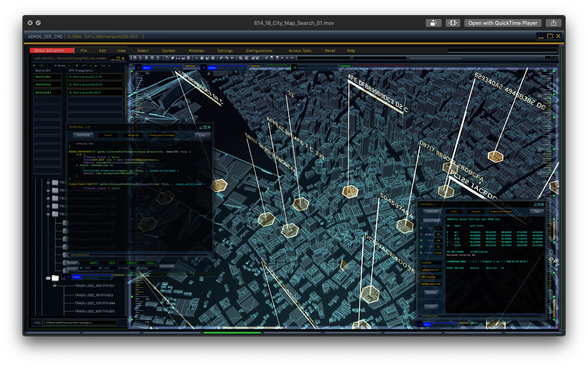This screenshot has height=366, width=588.
Task: Collapse the white folder tree node
Action: pyautogui.click(x=48, y=278)
